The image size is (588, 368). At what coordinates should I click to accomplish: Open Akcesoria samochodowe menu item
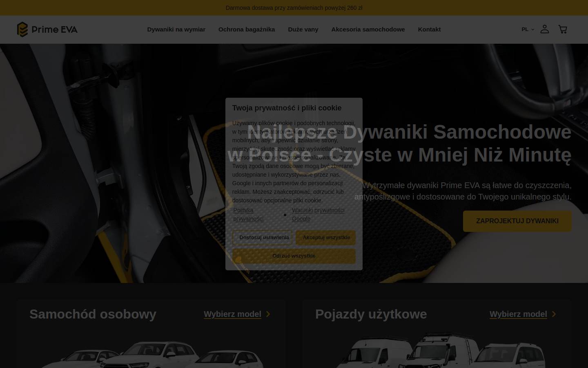click(x=368, y=29)
